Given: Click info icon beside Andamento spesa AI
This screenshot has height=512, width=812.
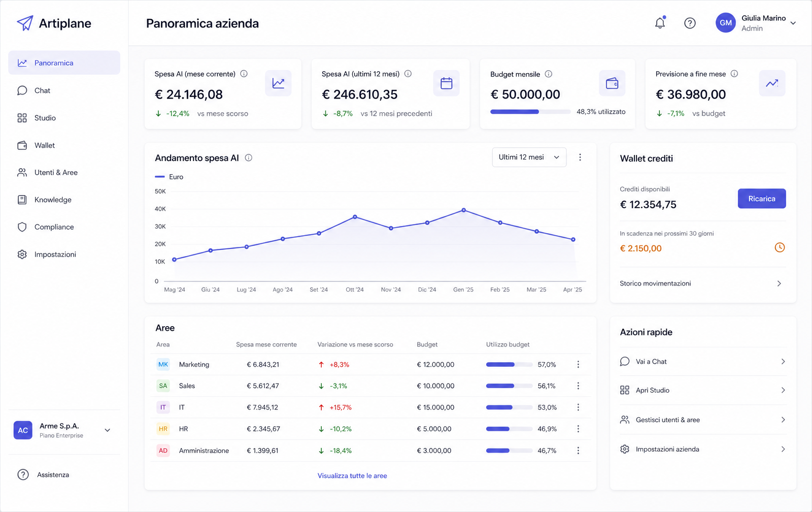Looking at the screenshot, I should point(249,158).
